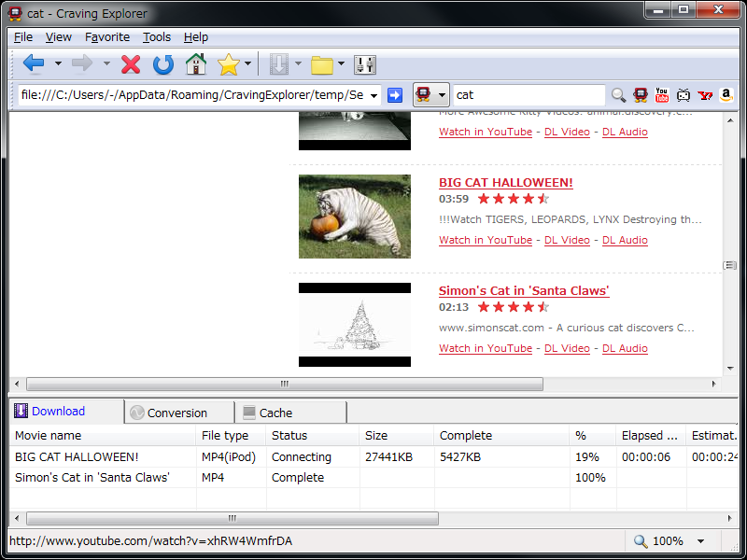This screenshot has height=560, width=747.
Task: Click the grey forward arrow
Action: point(82,63)
